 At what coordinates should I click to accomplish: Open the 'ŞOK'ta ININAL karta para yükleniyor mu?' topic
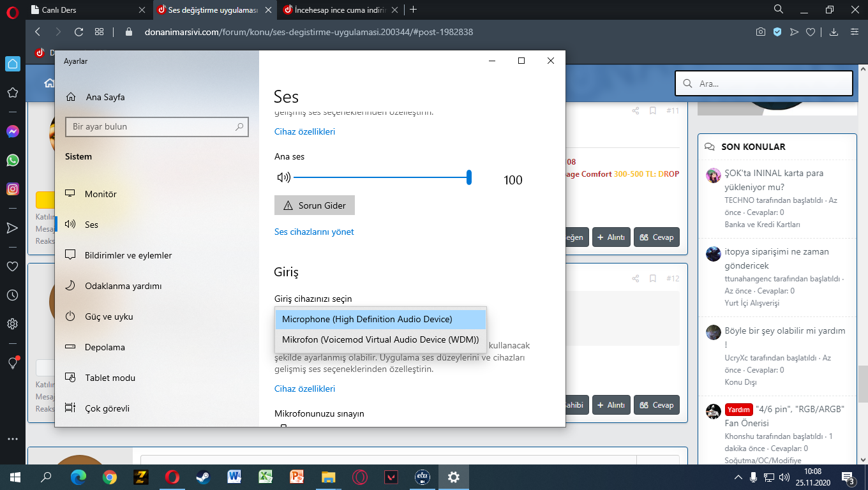pyautogui.click(x=774, y=180)
